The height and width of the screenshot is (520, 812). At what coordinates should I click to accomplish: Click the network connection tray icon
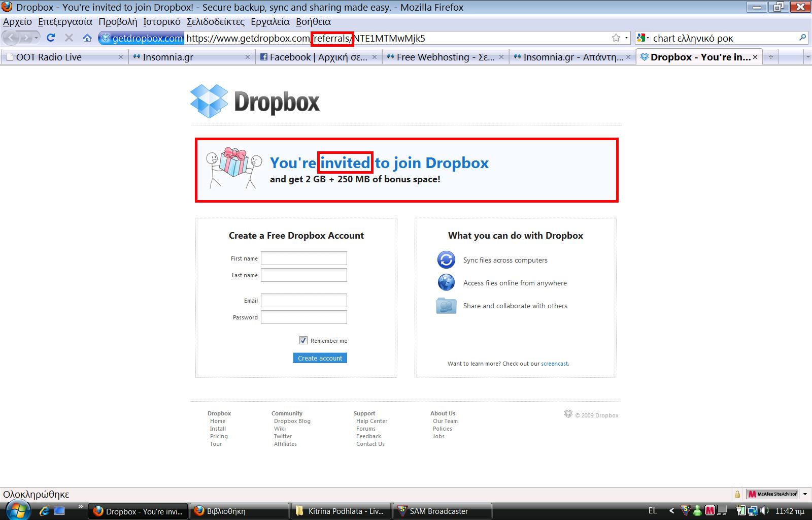pos(753,511)
